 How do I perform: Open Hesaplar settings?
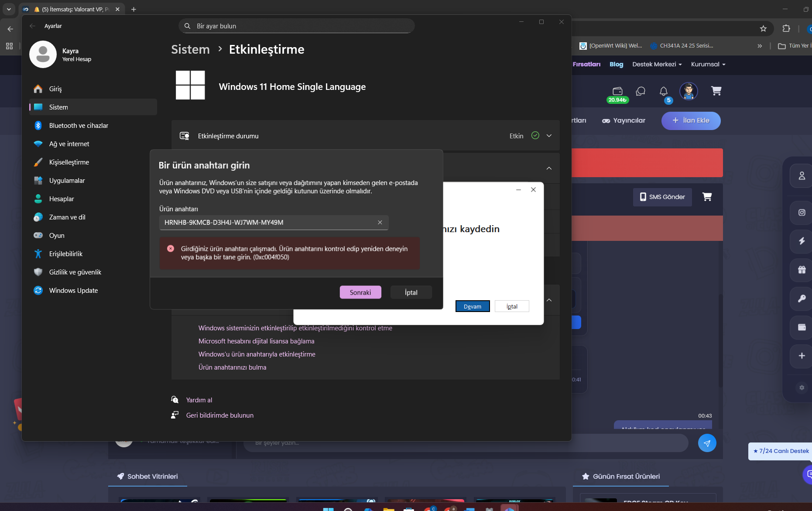(x=93, y=199)
